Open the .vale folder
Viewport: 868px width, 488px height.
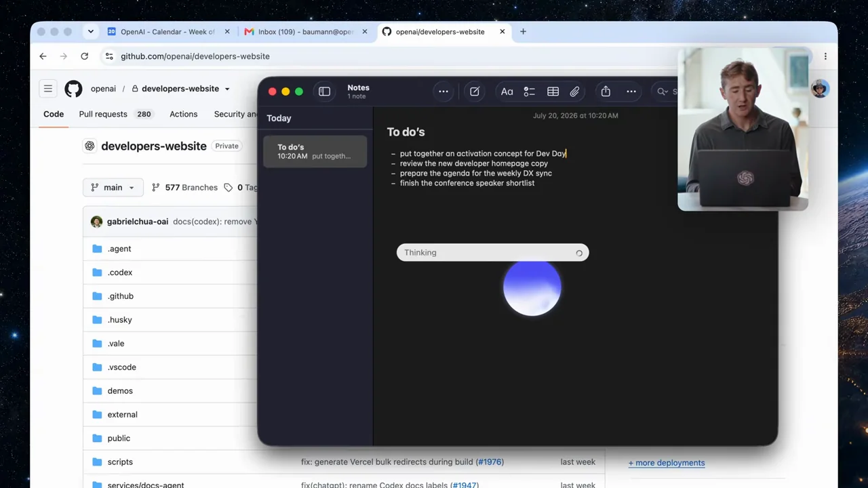116,344
